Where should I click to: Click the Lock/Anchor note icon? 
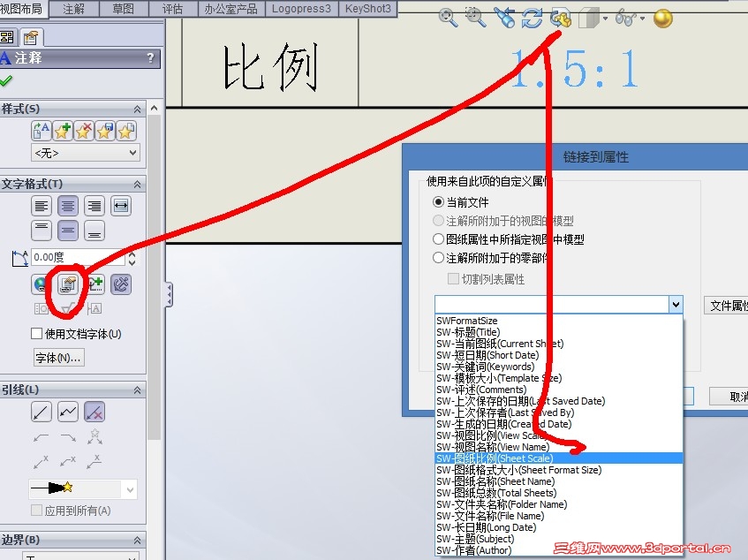122,284
